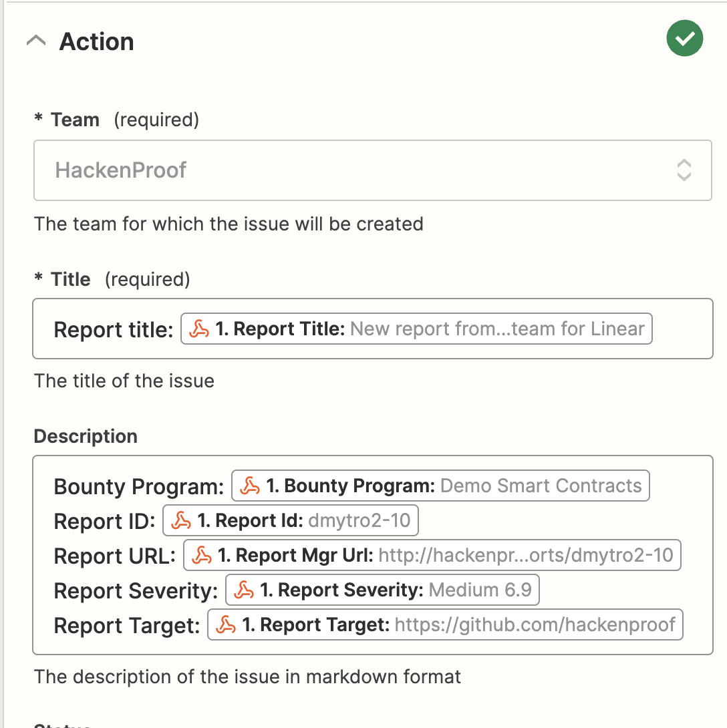Image resolution: width=727 pixels, height=728 pixels.
Task: Click 'Bounty Program:' label text inside Description
Action: [139, 487]
